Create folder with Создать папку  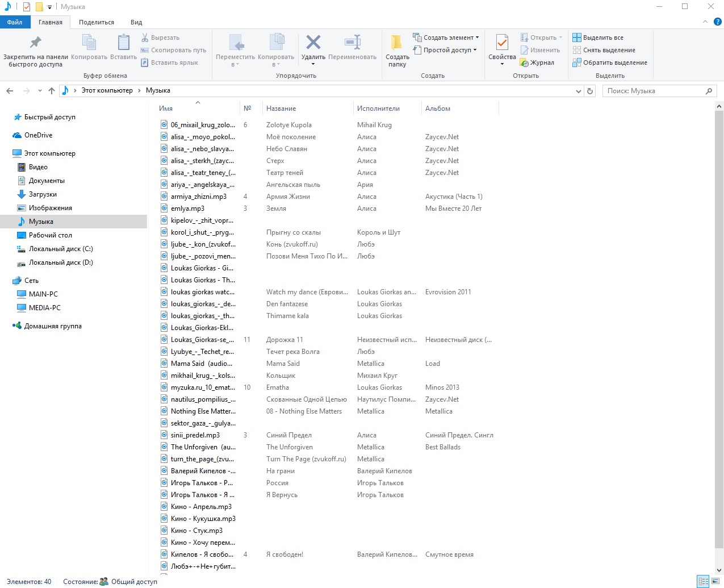(397, 51)
